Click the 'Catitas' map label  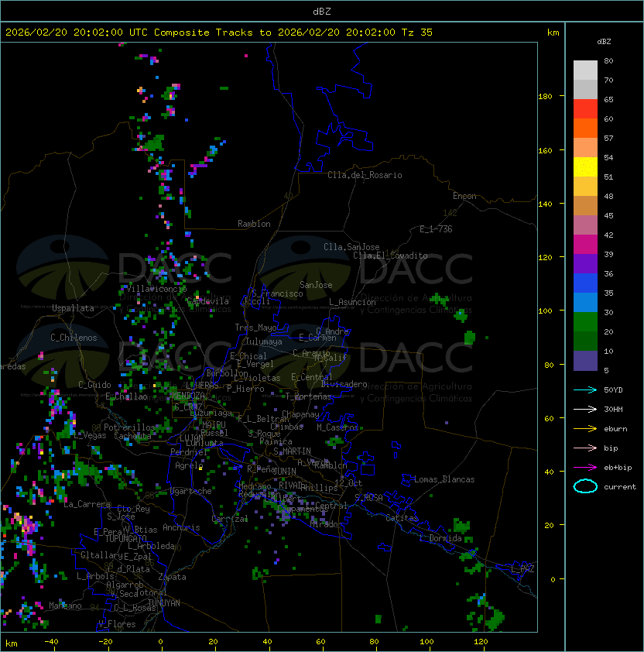(402, 518)
